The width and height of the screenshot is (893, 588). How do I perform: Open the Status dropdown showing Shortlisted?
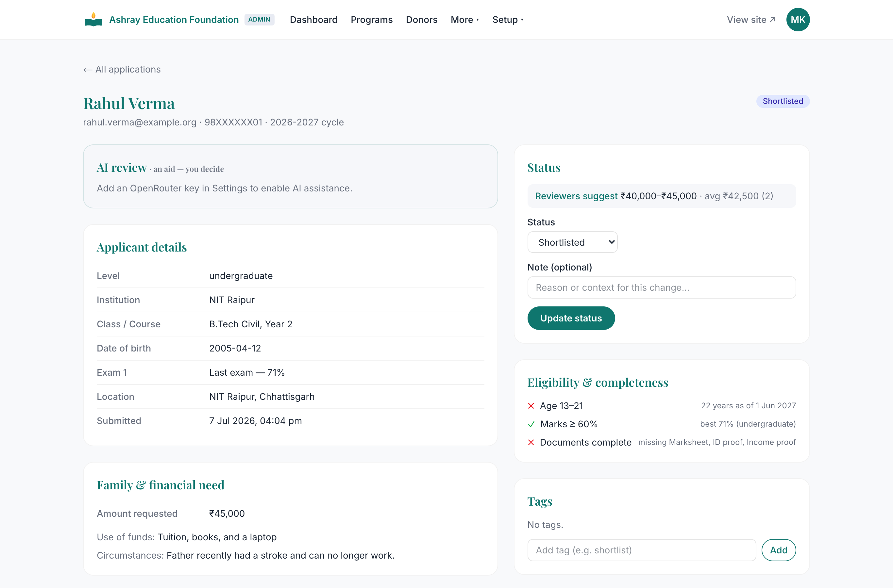coord(572,242)
